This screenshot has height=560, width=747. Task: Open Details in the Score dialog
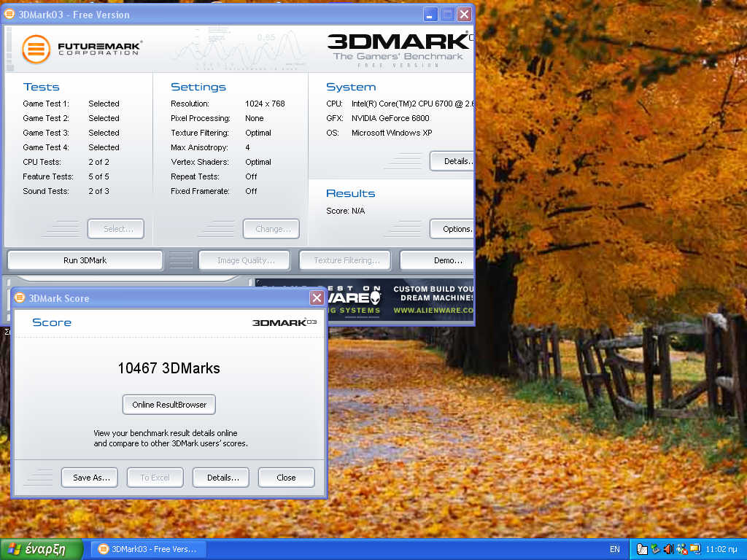pyautogui.click(x=221, y=478)
